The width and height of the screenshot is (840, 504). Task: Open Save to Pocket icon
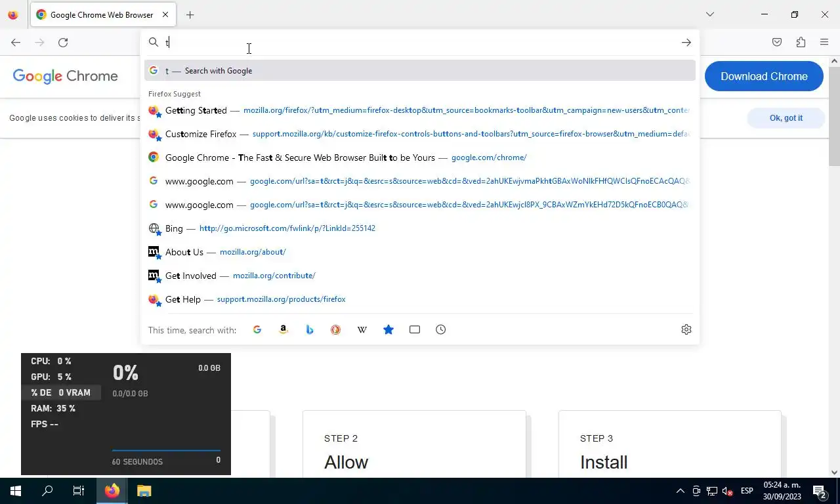point(777,43)
